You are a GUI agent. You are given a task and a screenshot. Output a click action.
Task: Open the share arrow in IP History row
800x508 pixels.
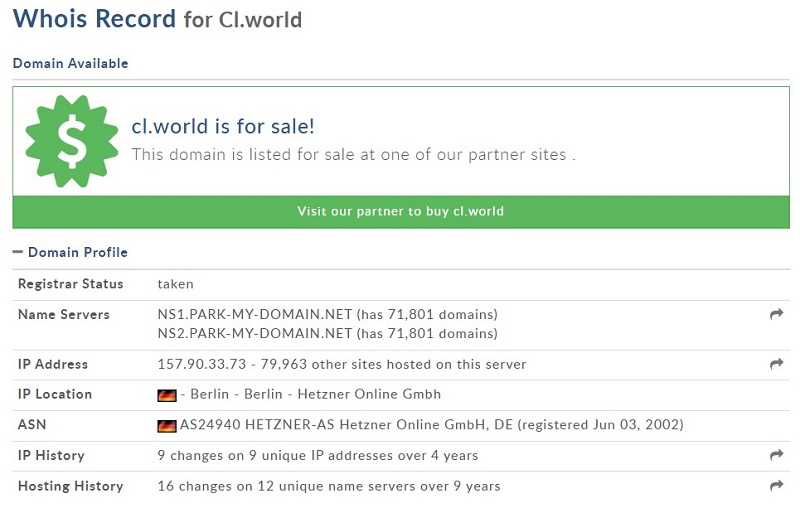click(776, 454)
